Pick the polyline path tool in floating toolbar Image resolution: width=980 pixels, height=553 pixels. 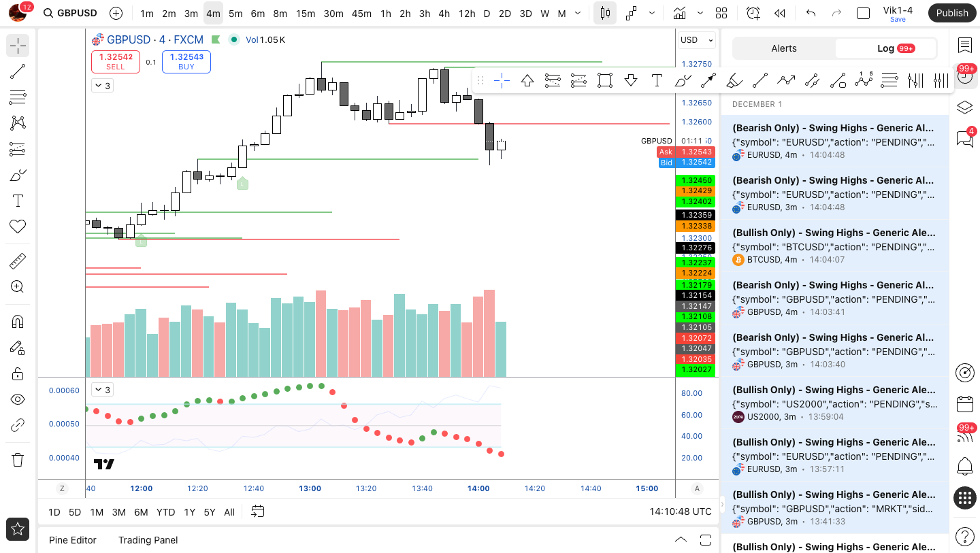(786, 81)
